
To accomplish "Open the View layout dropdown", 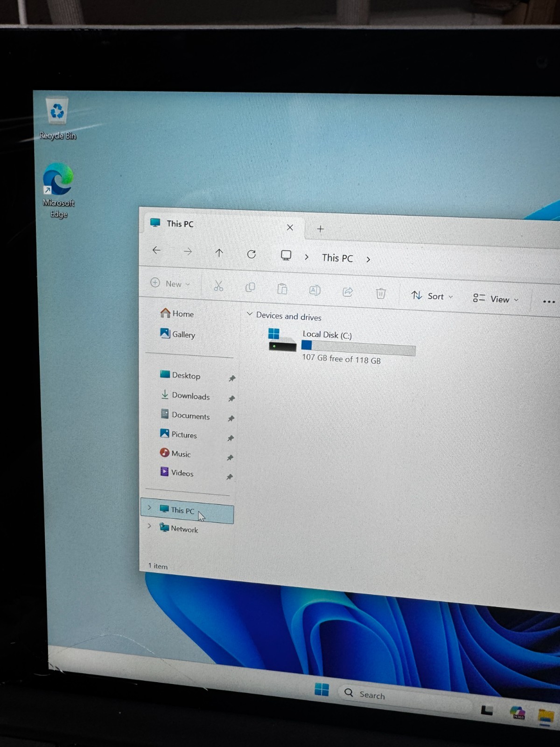I will point(496,299).
